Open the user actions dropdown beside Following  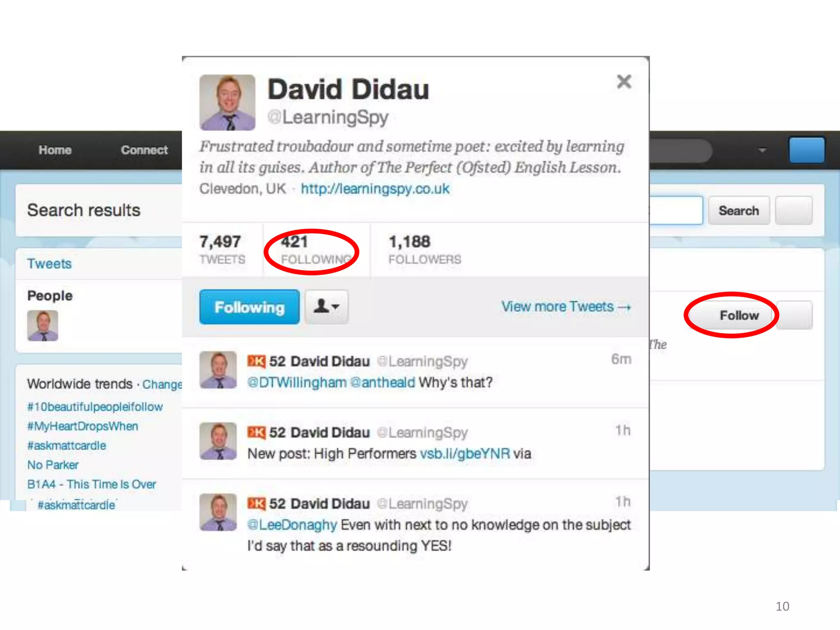tap(326, 307)
